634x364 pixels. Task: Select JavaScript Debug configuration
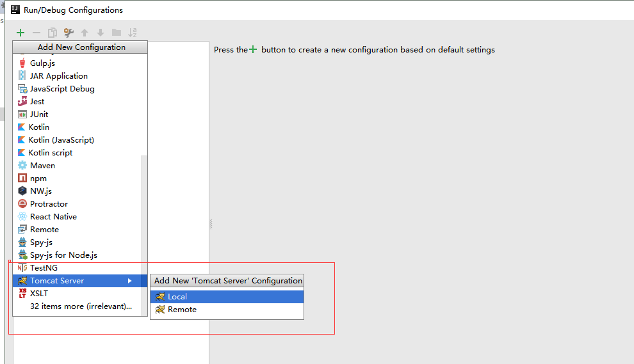80,89
